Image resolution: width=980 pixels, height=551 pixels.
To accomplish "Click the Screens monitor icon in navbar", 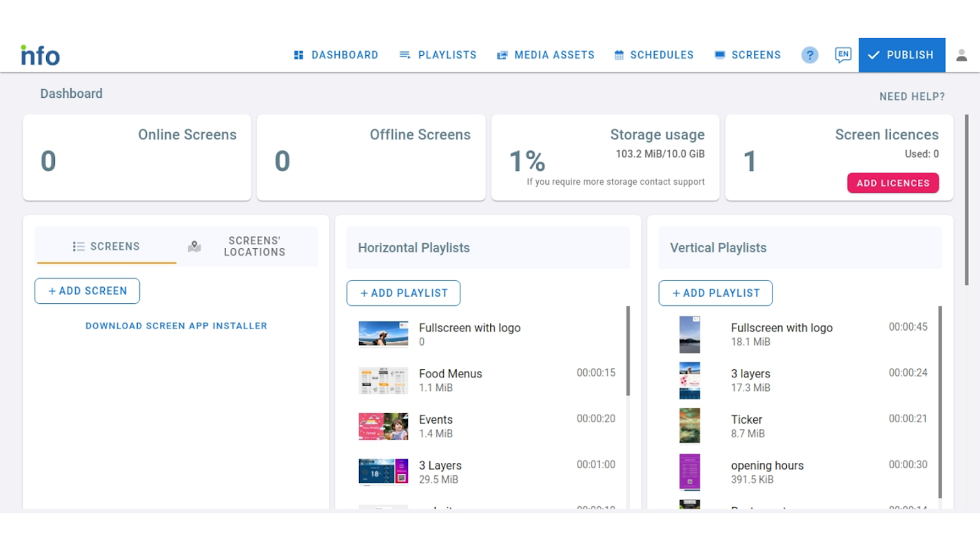I will point(719,55).
